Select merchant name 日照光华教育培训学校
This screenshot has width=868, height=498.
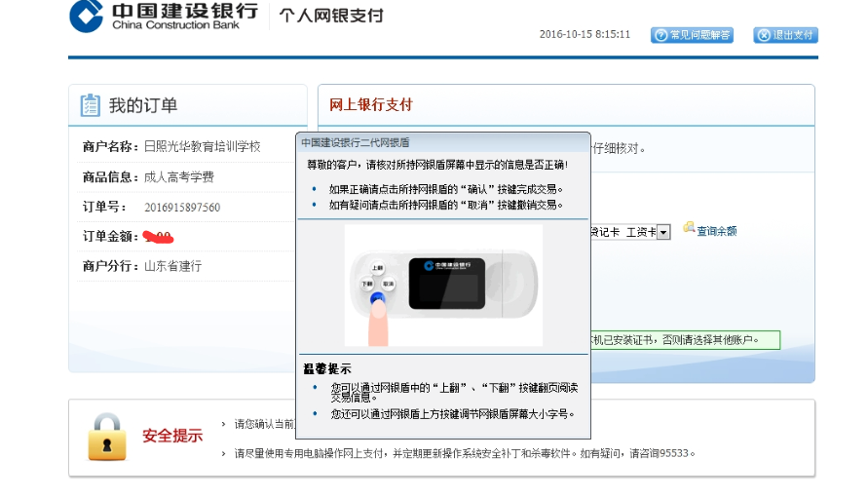pyautogui.click(x=202, y=147)
